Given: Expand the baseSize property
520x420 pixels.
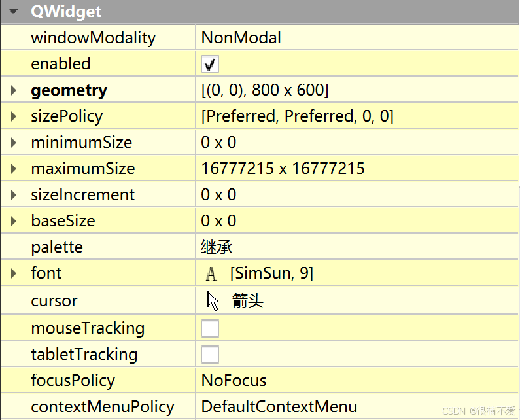Looking at the screenshot, I should pos(14,221).
